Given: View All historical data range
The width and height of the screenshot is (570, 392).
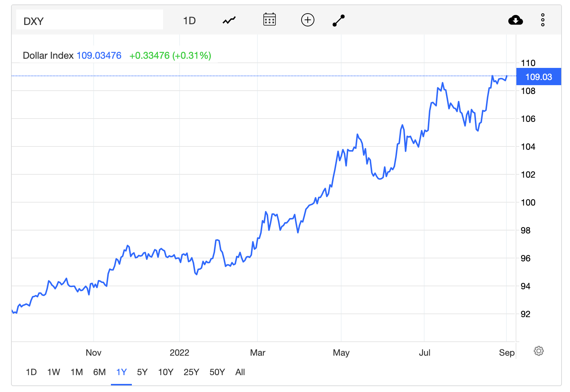Looking at the screenshot, I should [240, 372].
